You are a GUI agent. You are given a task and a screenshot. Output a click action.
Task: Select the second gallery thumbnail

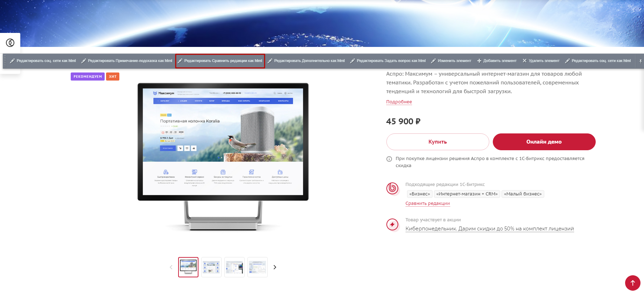tap(211, 267)
